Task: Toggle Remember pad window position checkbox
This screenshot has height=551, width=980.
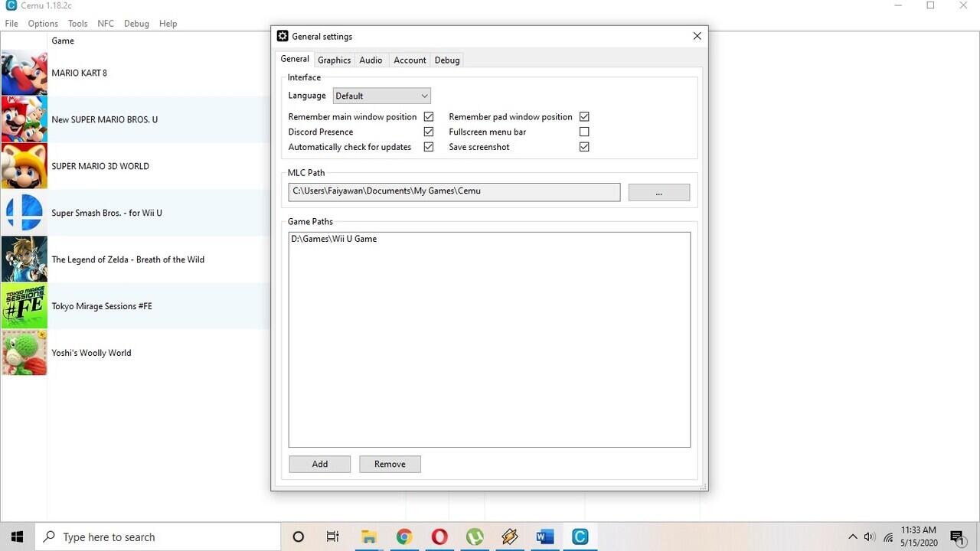Action: (584, 116)
